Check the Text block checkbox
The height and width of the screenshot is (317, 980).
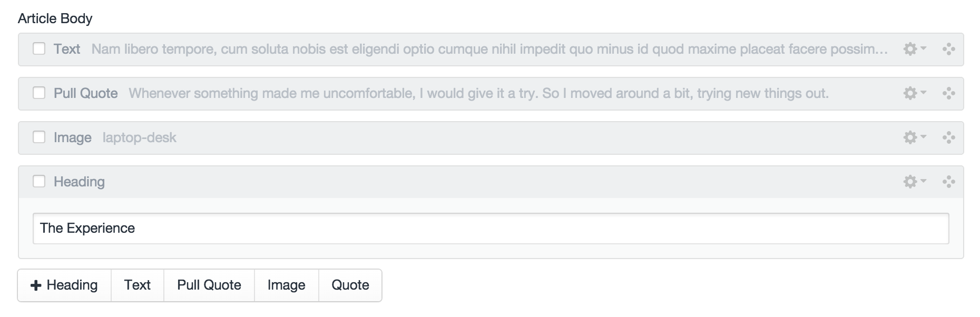coord(39,49)
